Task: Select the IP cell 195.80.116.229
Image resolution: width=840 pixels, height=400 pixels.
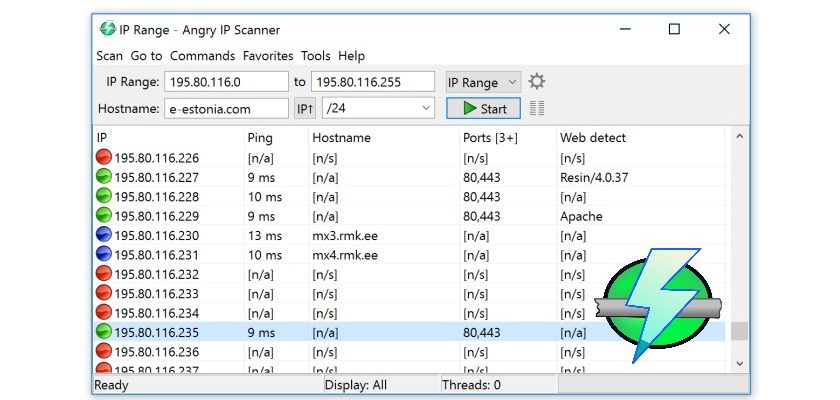Action: [156, 216]
